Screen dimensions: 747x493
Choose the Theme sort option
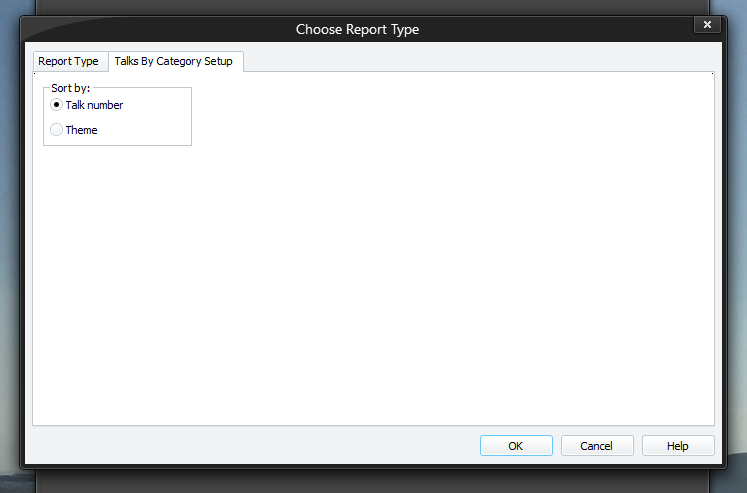point(57,130)
